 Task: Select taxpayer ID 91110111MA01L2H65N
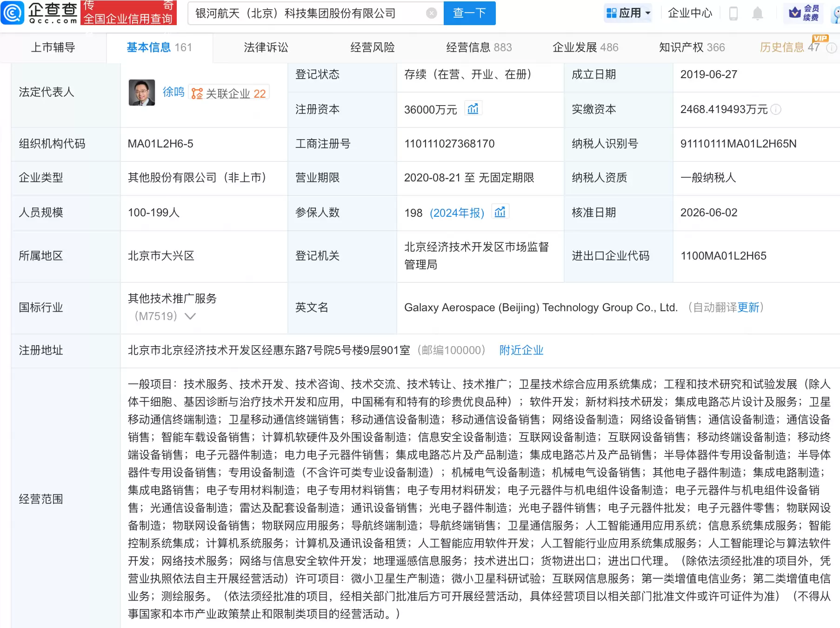[x=738, y=144]
